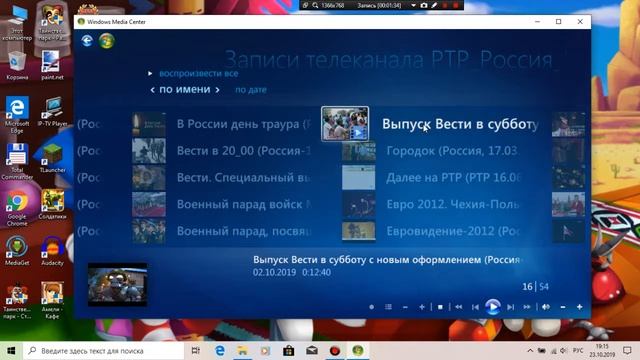Stop playback with the stop button
This screenshot has width=640, height=360.
[x=440, y=307]
